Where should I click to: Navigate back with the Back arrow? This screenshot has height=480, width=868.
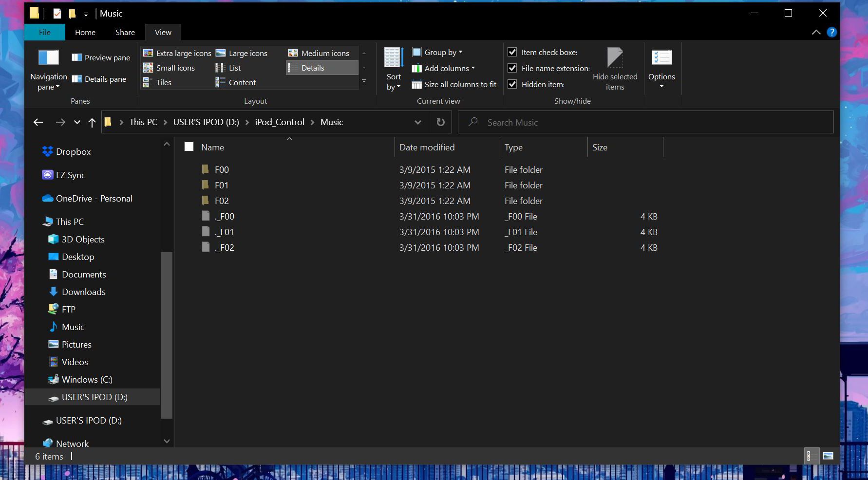38,122
